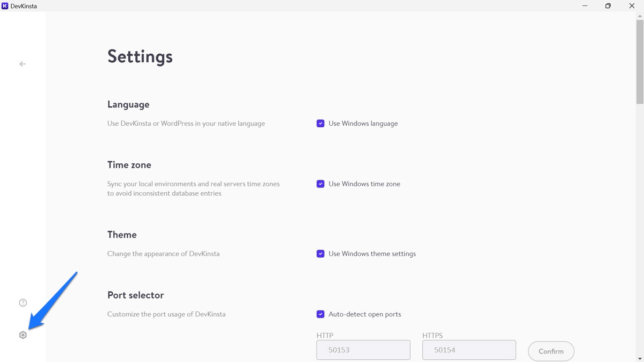The height and width of the screenshot is (362, 644).
Task: Focus the HTTPS port field showing 50154
Action: pos(469,350)
